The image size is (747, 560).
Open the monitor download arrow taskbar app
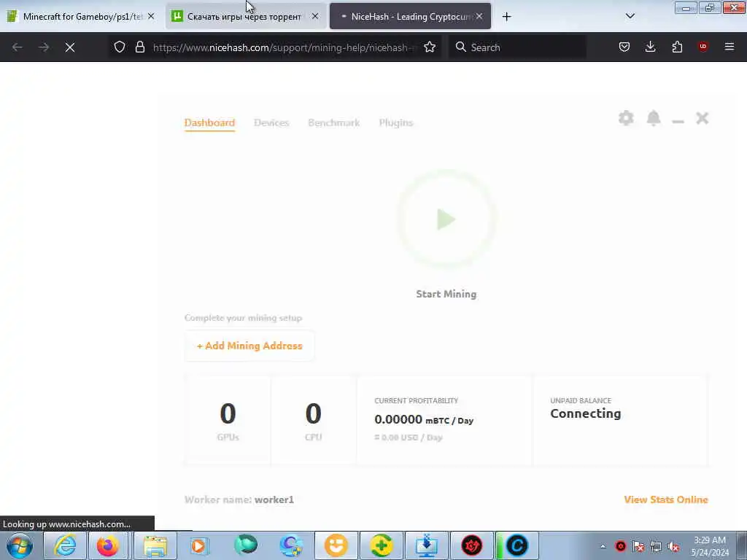point(426,545)
